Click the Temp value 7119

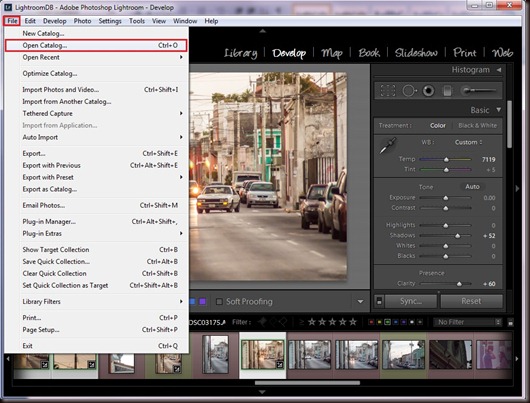pyautogui.click(x=488, y=159)
